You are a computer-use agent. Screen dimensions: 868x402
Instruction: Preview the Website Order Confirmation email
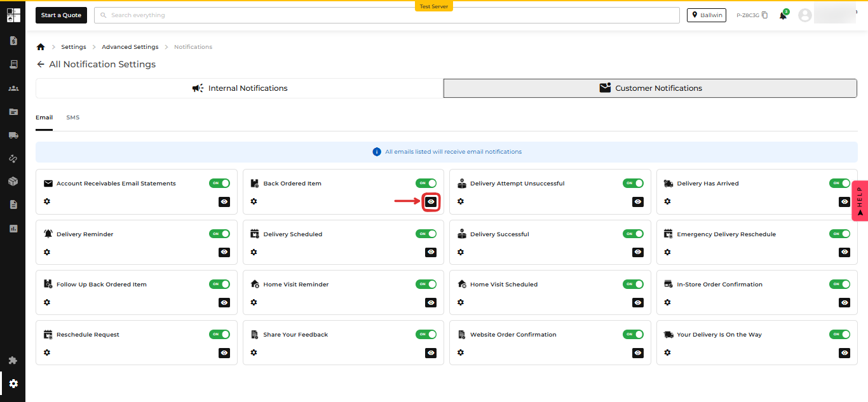click(x=638, y=352)
